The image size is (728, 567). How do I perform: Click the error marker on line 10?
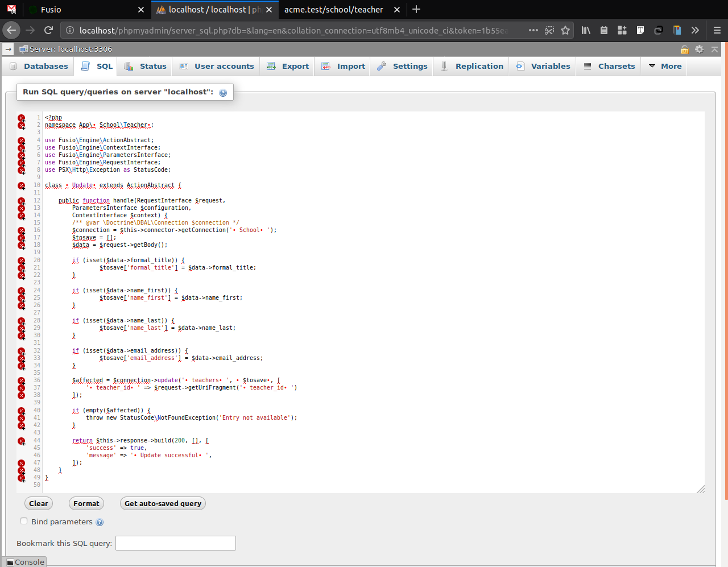(x=21, y=185)
